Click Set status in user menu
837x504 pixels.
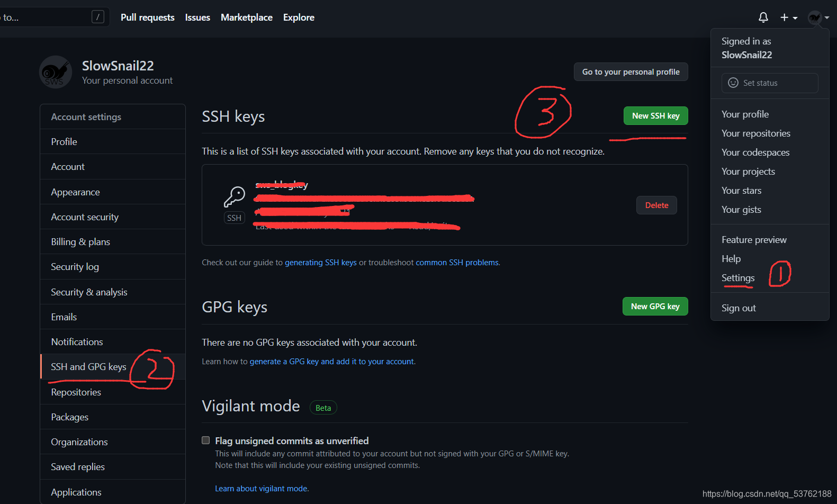coord(770,83)
